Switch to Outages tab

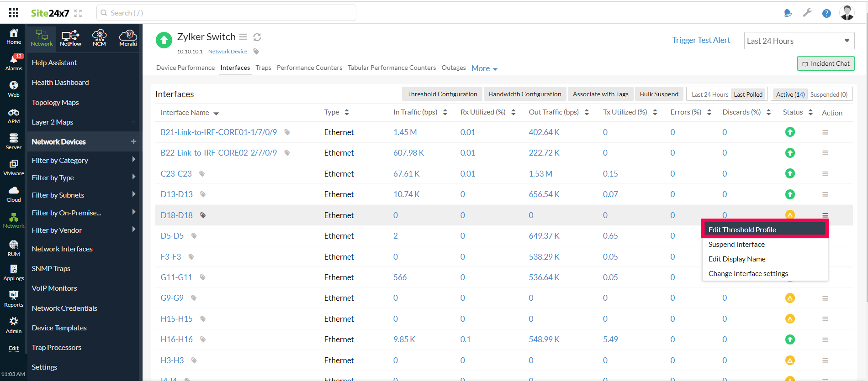coord(454,68)
